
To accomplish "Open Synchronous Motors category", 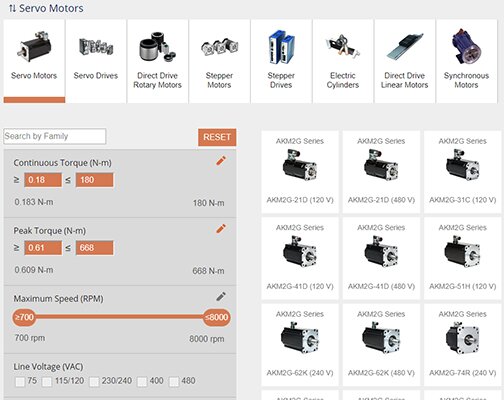I will pos(466,61).
